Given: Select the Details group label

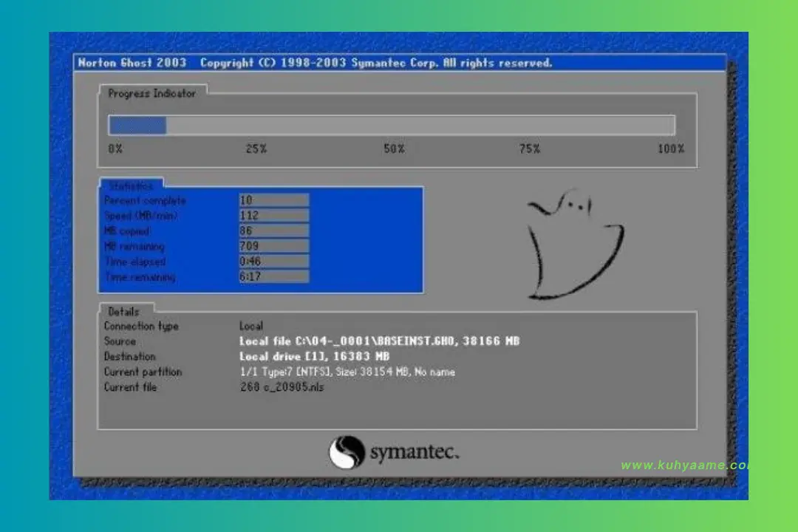Looking at the screenshot, I should click(123, 312).
